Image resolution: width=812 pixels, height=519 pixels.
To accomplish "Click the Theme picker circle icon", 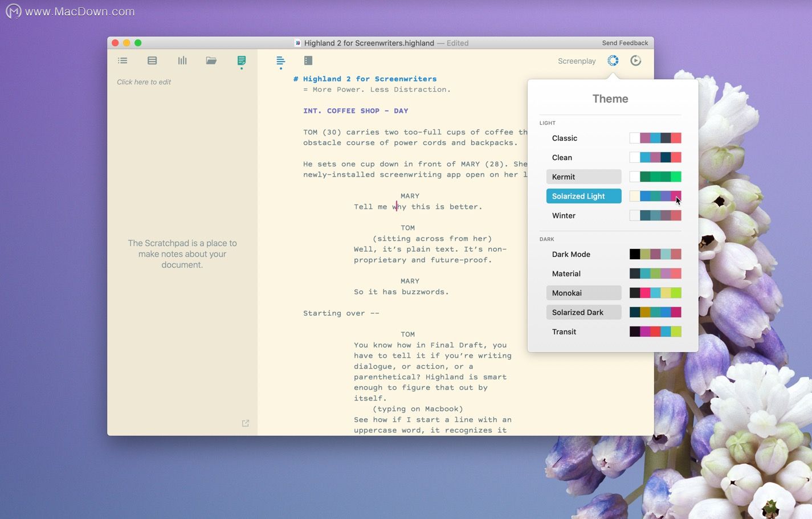I will 613,60.
